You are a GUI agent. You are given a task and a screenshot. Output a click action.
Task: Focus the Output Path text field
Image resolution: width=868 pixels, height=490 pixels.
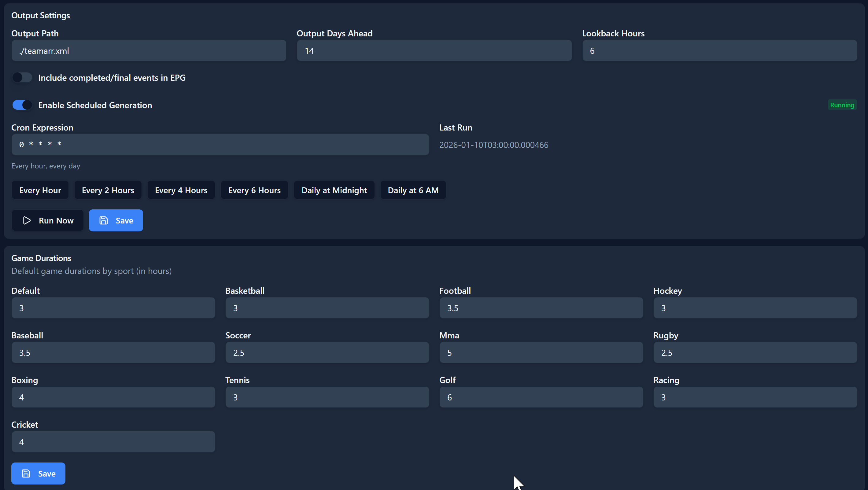click(x=149, y=51)
